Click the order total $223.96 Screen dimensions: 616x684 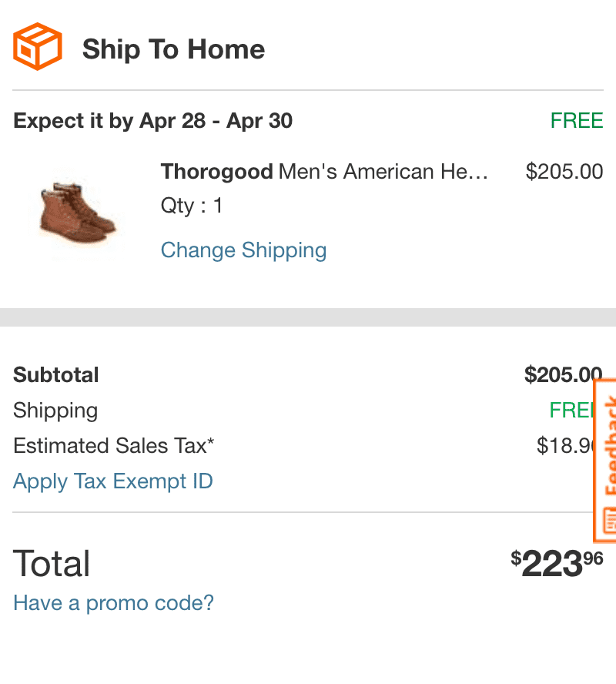(x=557, y=563)
